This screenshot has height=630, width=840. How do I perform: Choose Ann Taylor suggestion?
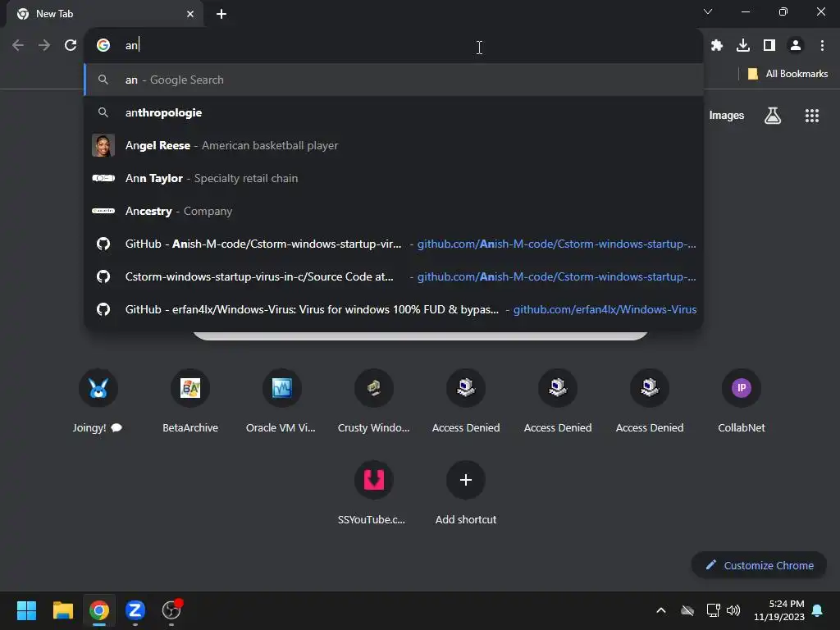pyautogui.click(x=395, y=178)
